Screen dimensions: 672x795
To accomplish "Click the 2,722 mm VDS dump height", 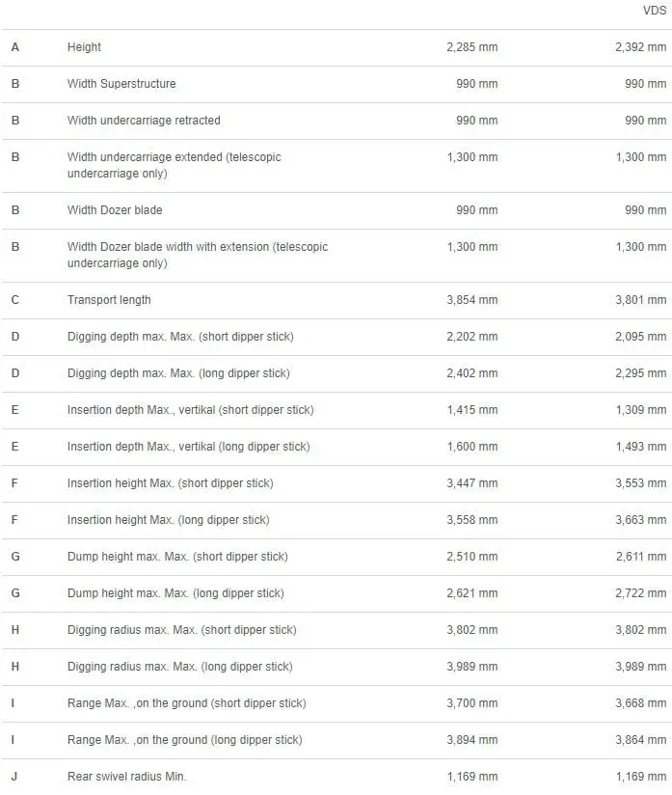I will 641,593.
